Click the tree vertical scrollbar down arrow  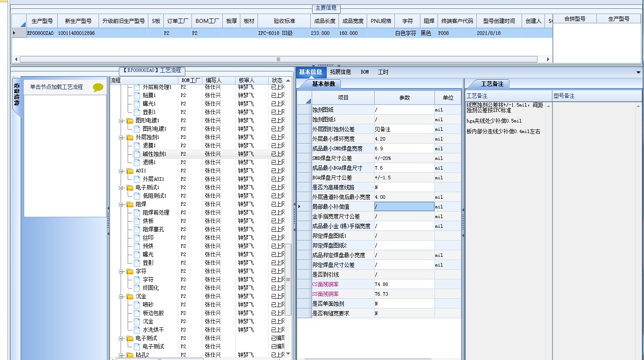coord(288,354)
